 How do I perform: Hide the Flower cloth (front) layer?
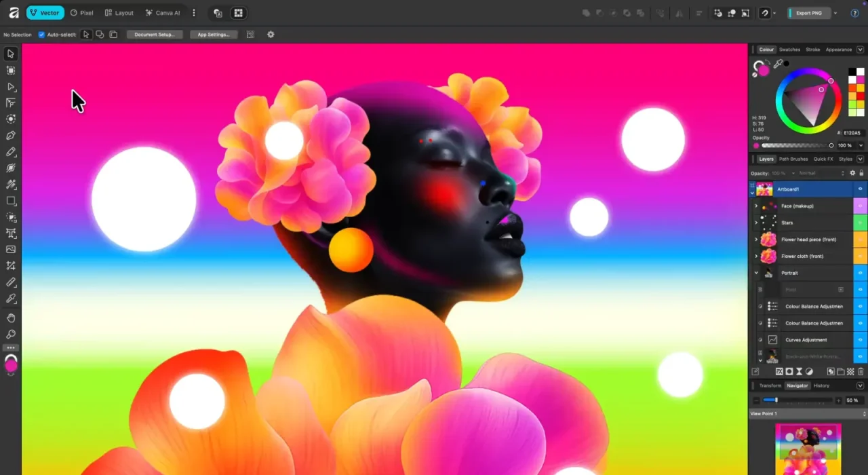861,256
